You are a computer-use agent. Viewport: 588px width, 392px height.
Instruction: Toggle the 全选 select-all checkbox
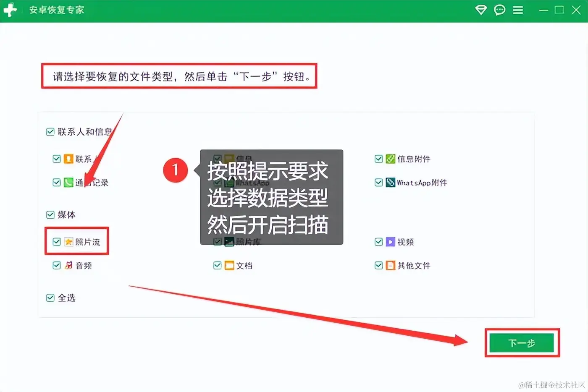click(50, 298)
